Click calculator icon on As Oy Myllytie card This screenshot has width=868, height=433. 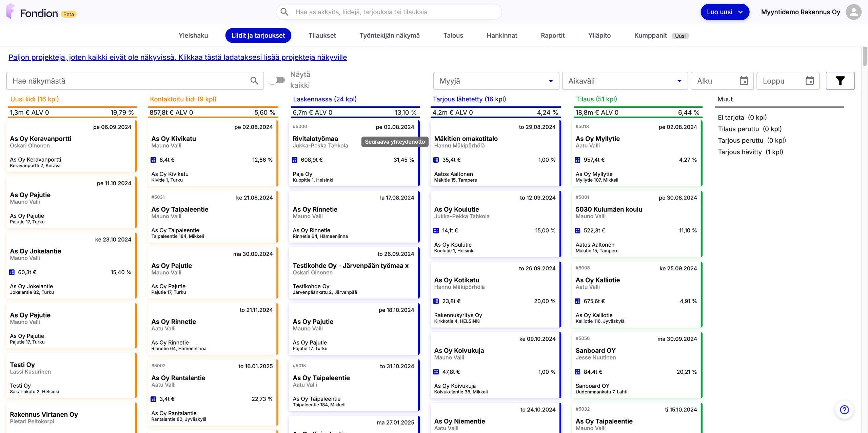(x=577, y=160)
